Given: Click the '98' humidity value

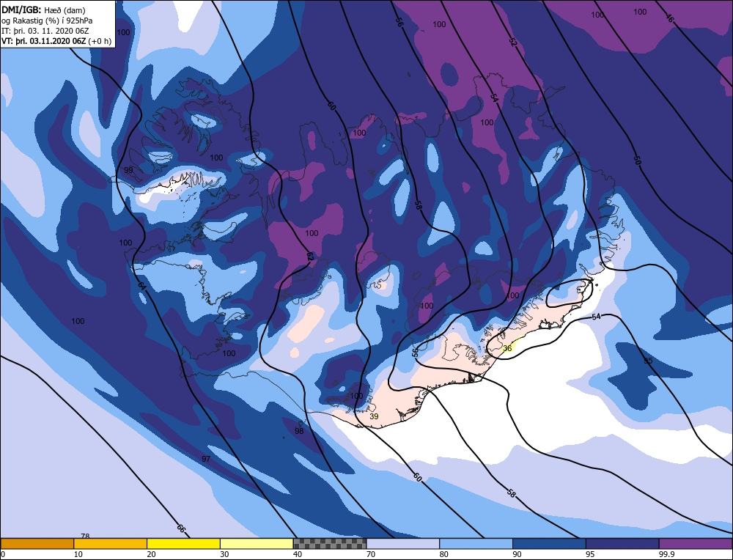Looking at the screenshot, I should [x=299, y=430].
